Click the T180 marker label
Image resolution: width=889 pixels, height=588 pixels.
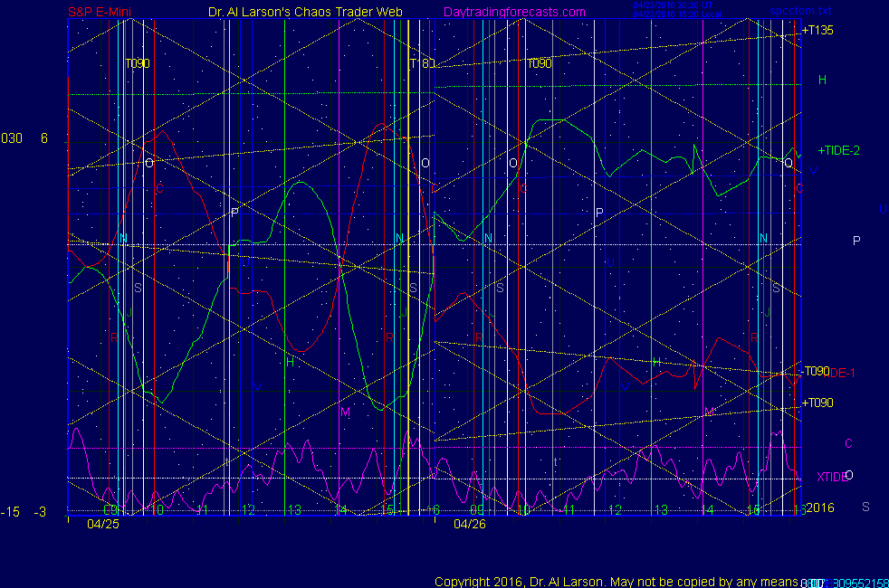pos(422,64)
